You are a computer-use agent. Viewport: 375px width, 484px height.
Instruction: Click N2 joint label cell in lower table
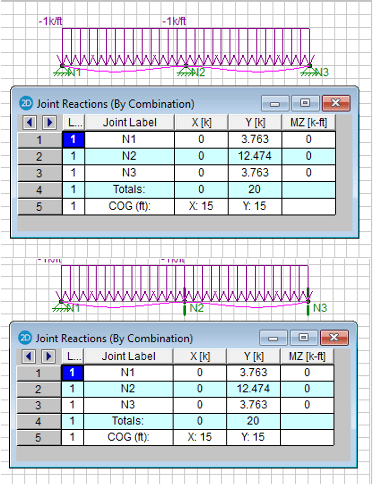[x=128, y=389]
